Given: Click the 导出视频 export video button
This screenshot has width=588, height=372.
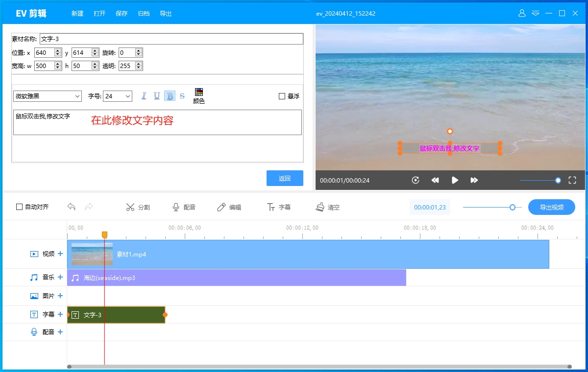Looking at the screenshot, I should (552, 207).
